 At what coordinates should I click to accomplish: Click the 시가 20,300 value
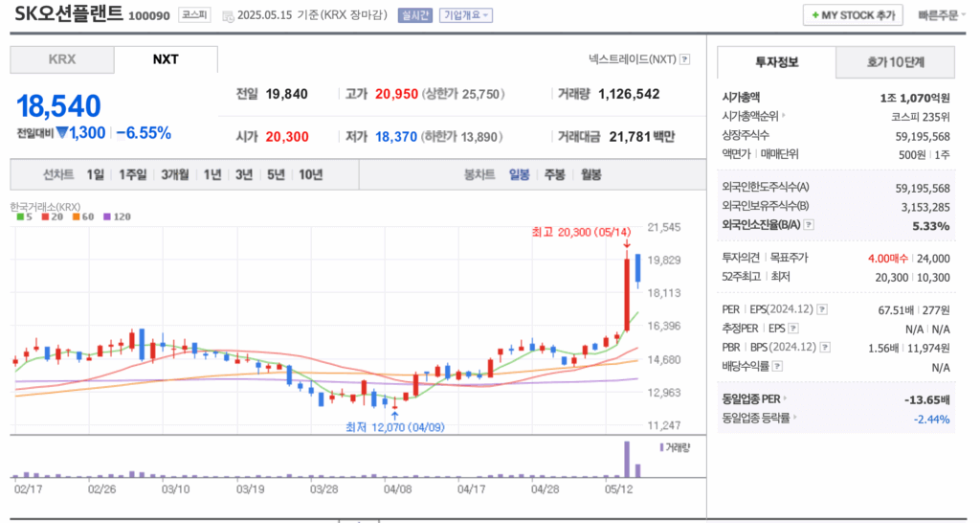tap(287, 136)
